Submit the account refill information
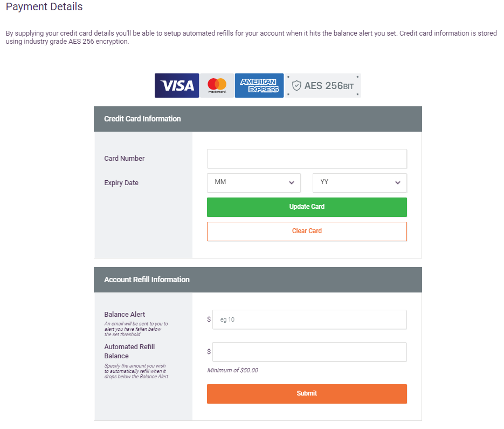 [307, 393]
